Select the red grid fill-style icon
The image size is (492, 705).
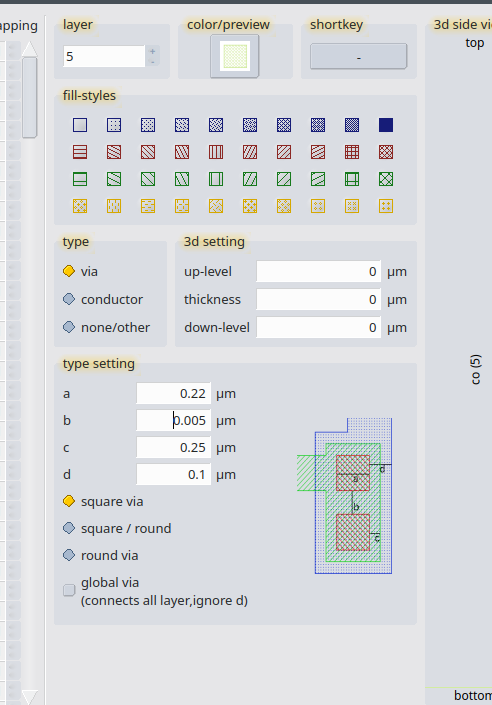(352, 152)
